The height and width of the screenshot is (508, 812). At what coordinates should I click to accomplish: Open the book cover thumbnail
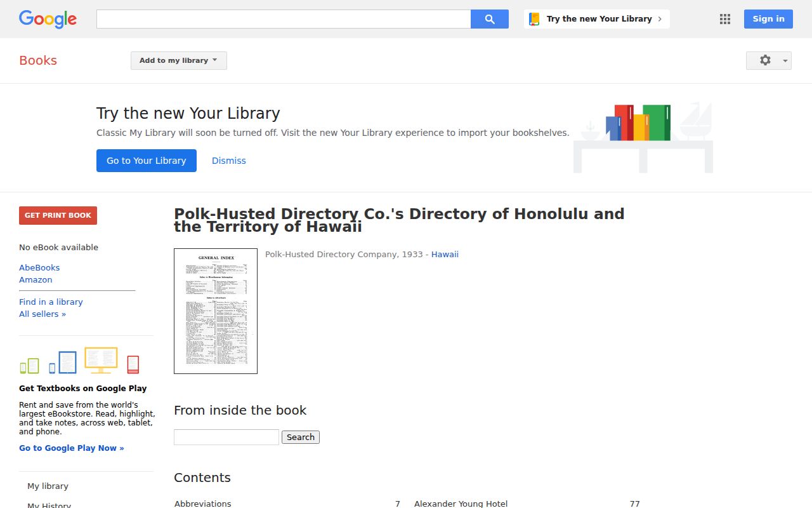pos(216,311)
